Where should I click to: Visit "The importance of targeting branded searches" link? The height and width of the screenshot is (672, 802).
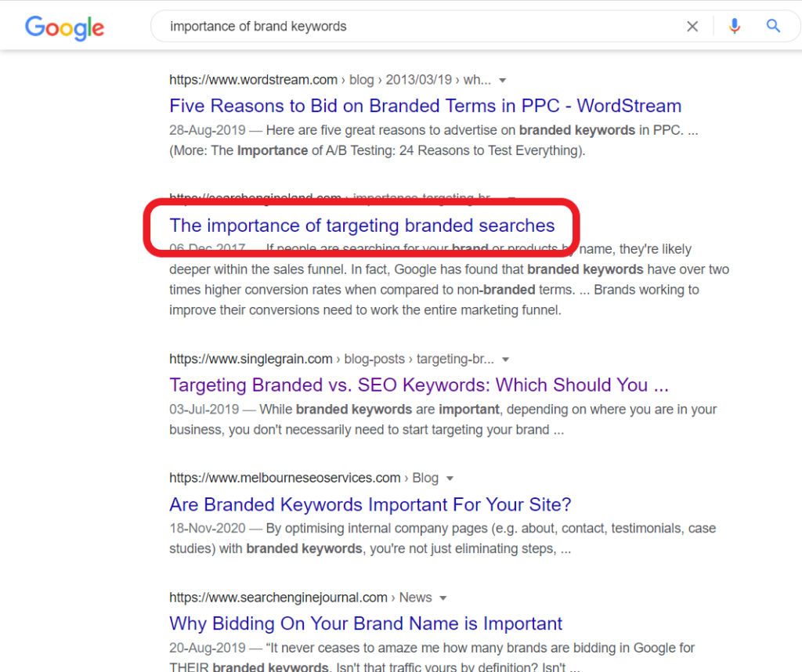(362, 225)
